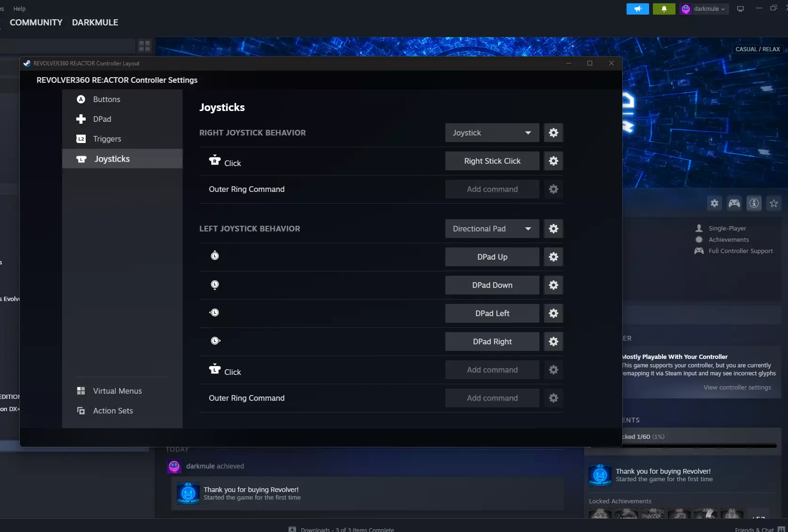The width and height of the screenshot is (788, 532).
Task: Click Locked Achievements heading
Action: (620, 501)
